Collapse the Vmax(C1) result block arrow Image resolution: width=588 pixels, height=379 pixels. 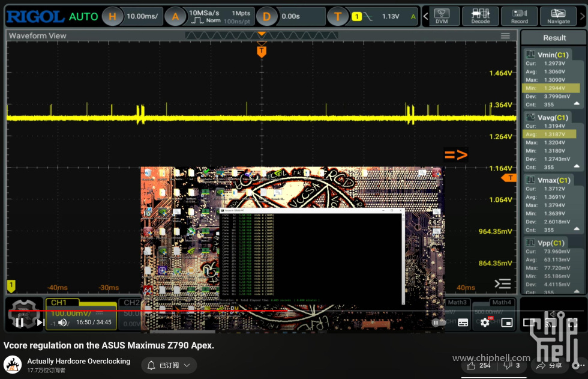click(577, 229)
